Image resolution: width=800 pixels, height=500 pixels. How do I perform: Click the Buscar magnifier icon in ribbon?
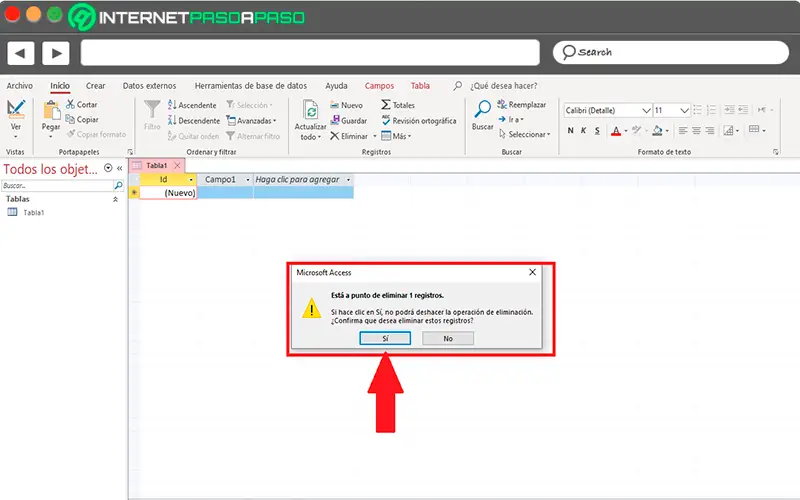pyautogui.click(x=482, y=109)
